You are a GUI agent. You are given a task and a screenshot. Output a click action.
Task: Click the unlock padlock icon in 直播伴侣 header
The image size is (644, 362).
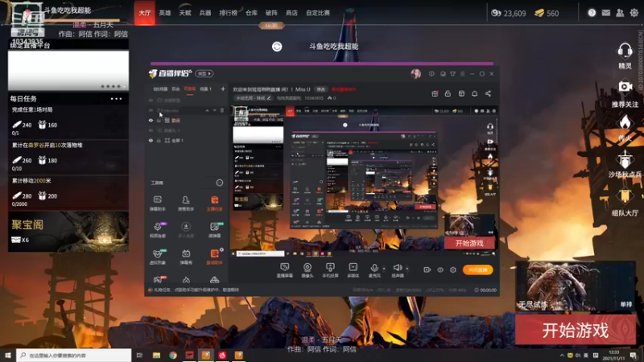[448, 93]
